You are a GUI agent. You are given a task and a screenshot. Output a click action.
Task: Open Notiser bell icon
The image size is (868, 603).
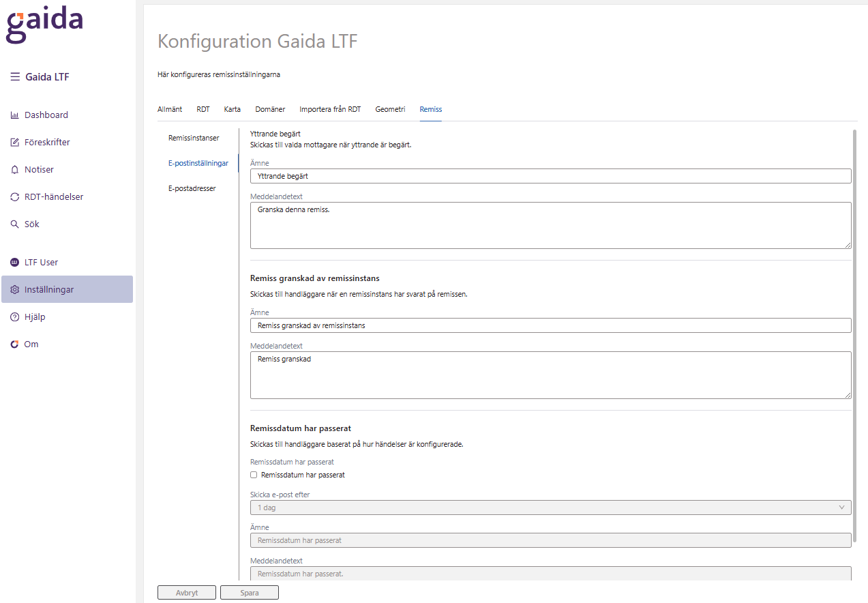(x=15, y=170)
